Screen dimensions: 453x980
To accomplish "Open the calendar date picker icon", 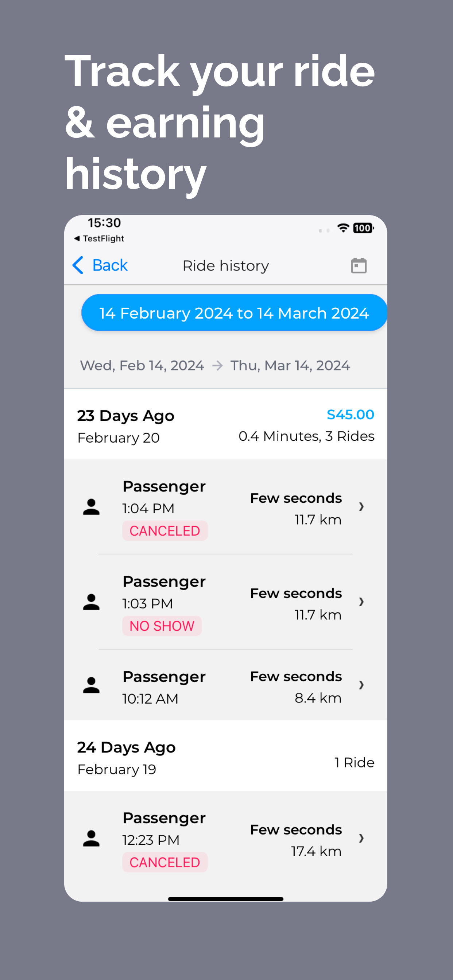I will coord(358,265).
